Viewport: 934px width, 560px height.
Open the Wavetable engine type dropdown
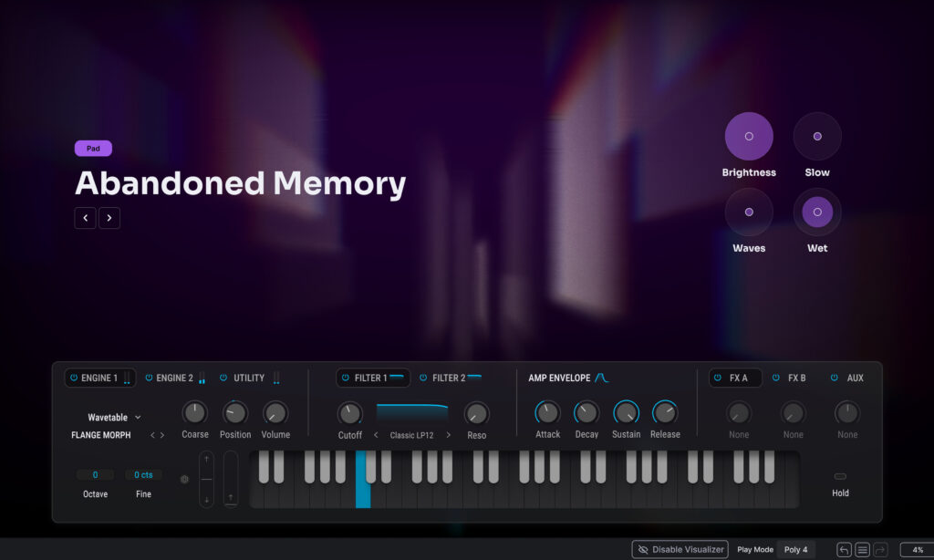(x=114, y=417)
